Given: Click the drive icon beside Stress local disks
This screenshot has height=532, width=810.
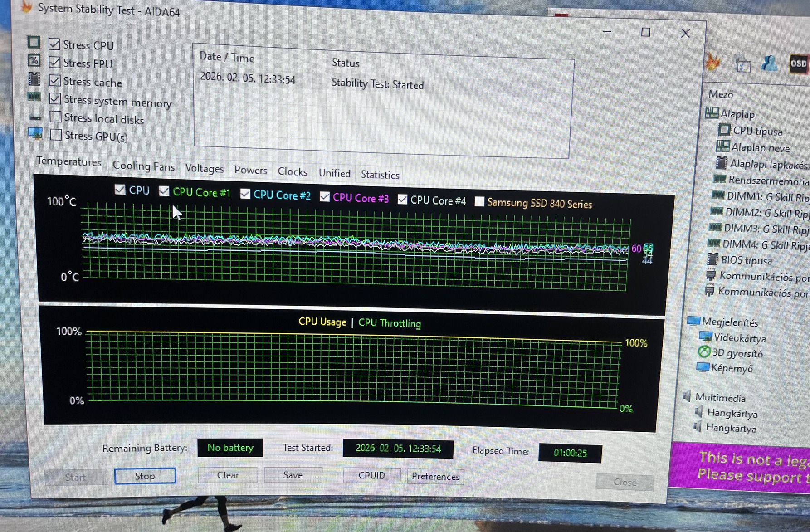Looking at the screenshot, I should point(35,118).
